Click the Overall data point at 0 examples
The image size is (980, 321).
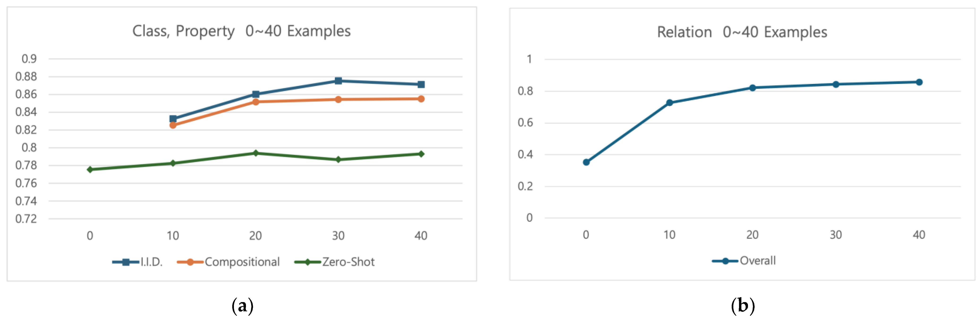pyautogui.click(x=586, y=162)
